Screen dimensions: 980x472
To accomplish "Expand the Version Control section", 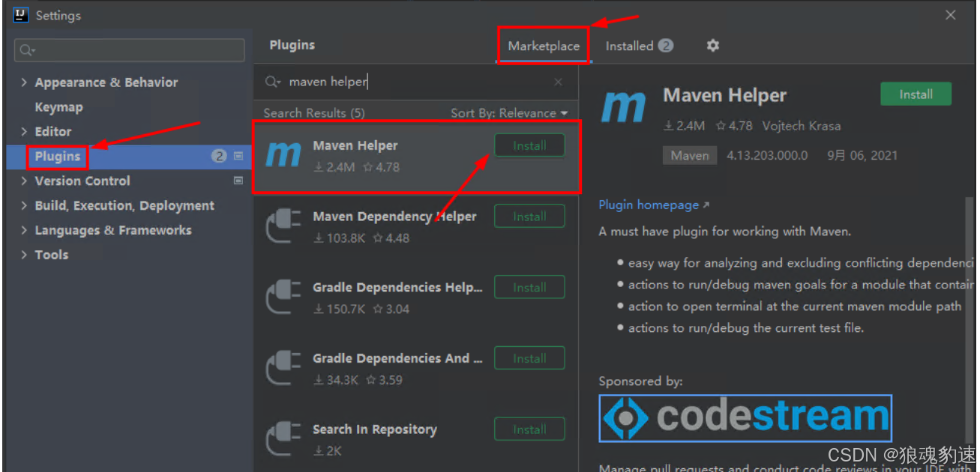I will click(24, 181).
